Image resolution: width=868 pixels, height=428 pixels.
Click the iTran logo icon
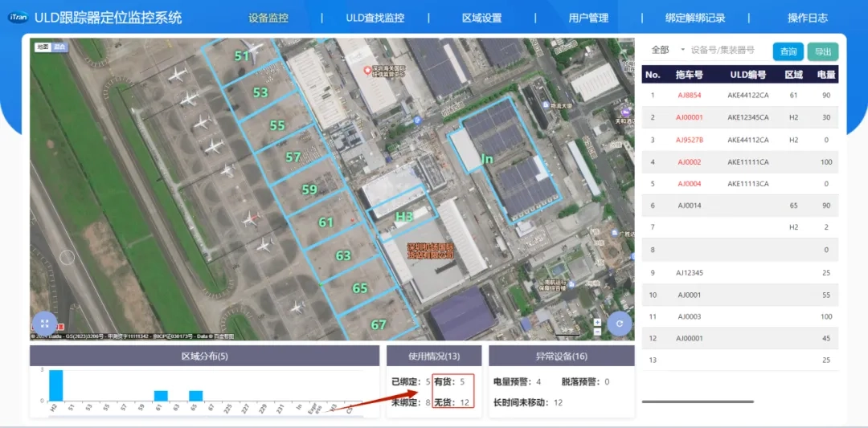point(18,18)
